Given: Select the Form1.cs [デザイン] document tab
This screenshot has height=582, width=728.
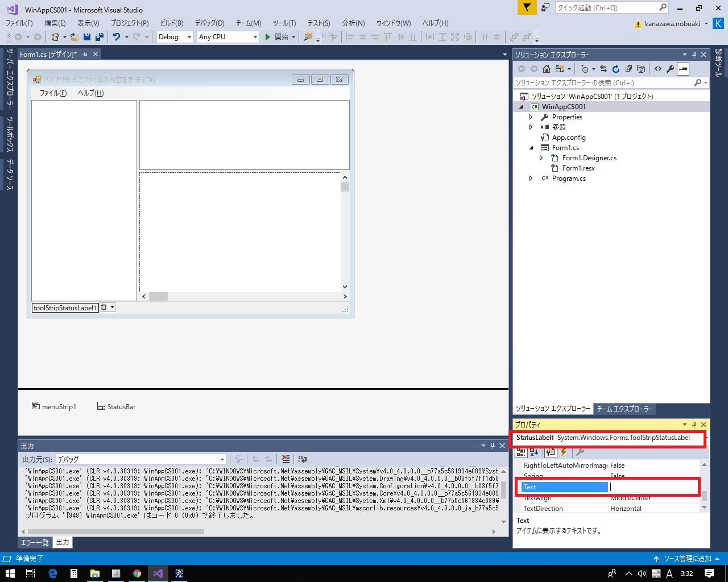Looking at the screenshot, I should (x=48, y=54).
